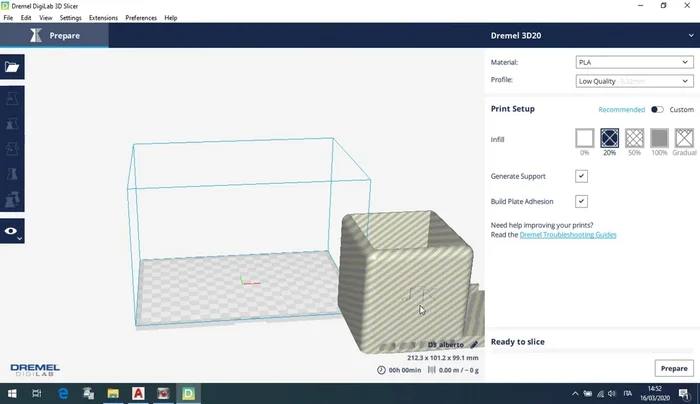
Task: Open the Preferences menu
Action: tap(140, 18)
